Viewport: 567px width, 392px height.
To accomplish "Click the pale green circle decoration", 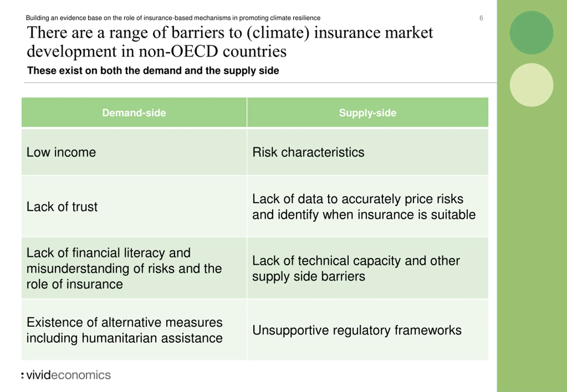I will [x=531, y=85].
